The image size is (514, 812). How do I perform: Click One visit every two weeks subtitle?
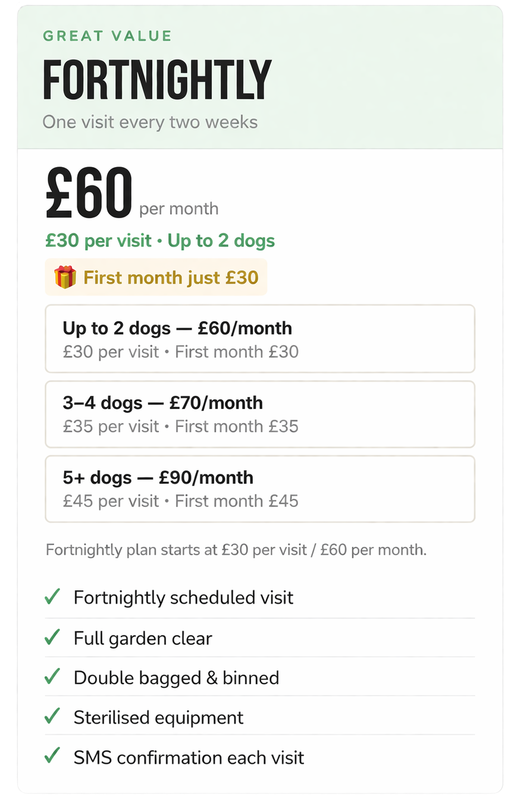coord(150,122)
